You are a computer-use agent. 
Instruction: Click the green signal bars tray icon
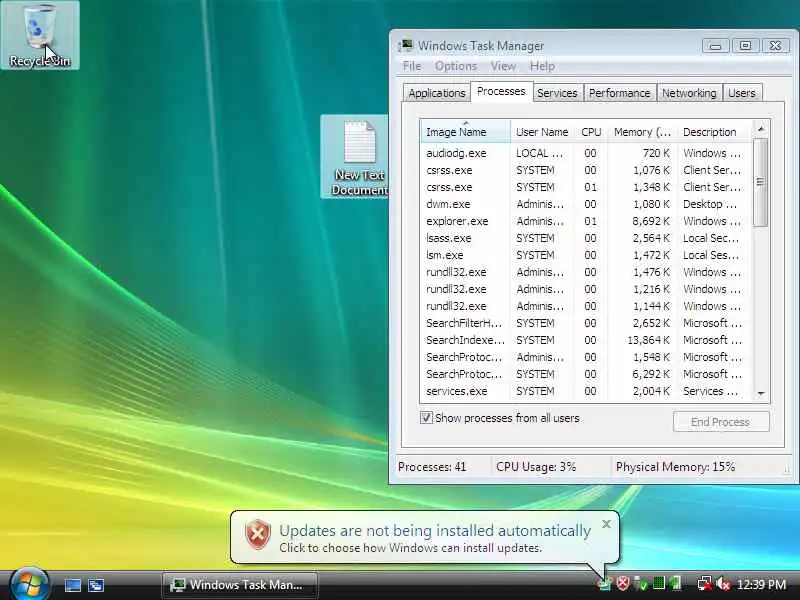pos(676,583)
